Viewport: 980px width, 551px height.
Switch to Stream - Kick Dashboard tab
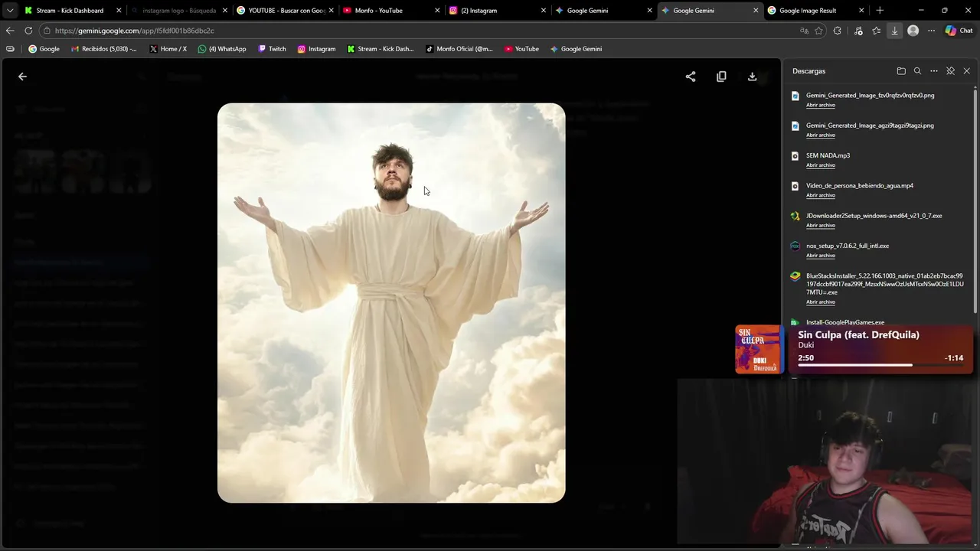72,11
